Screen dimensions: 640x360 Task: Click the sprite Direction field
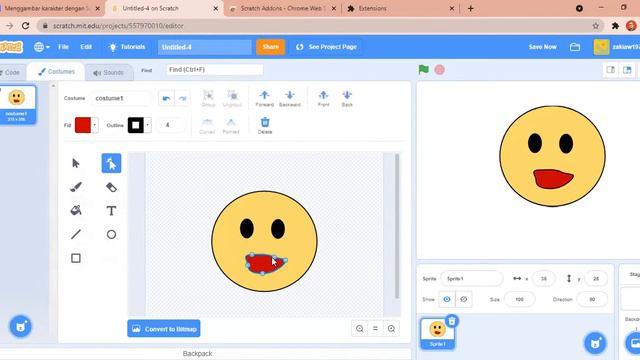[592, 299]
